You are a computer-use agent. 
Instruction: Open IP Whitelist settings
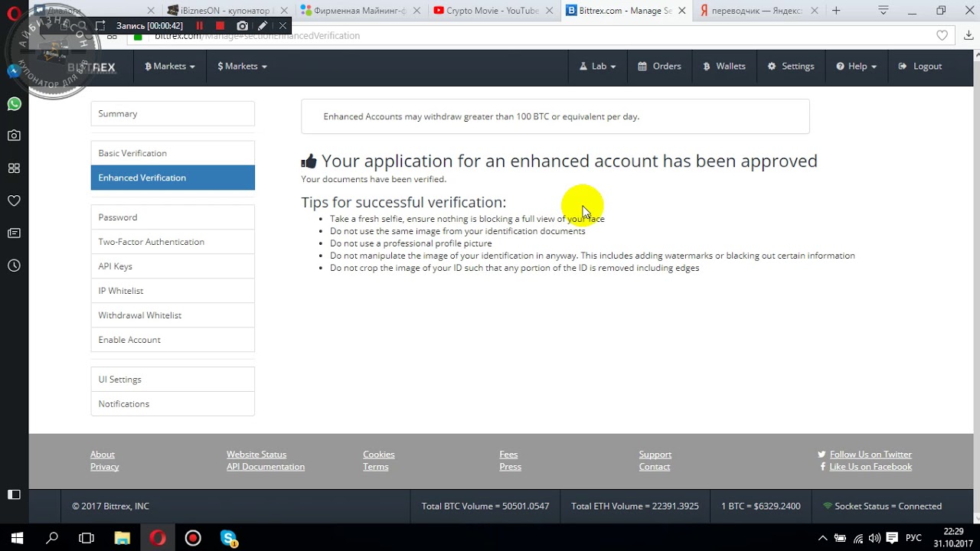(x=172, y=291)
